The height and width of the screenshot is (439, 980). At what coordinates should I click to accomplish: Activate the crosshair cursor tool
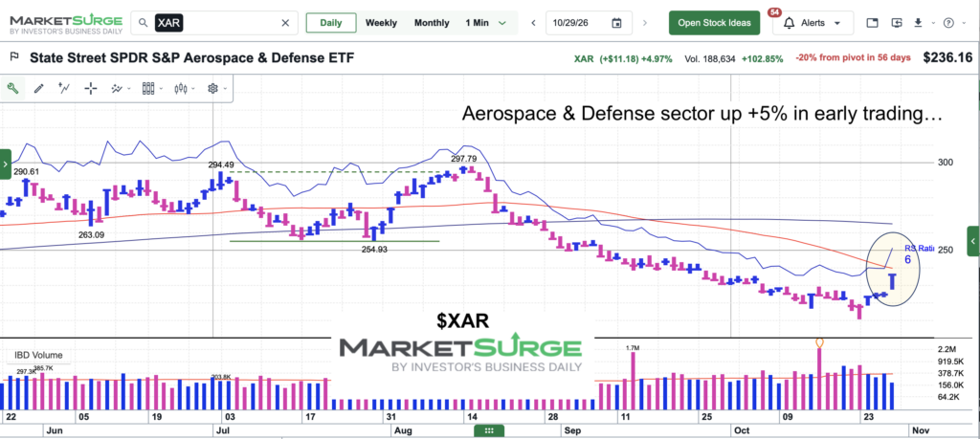click(x=91, y=89)
